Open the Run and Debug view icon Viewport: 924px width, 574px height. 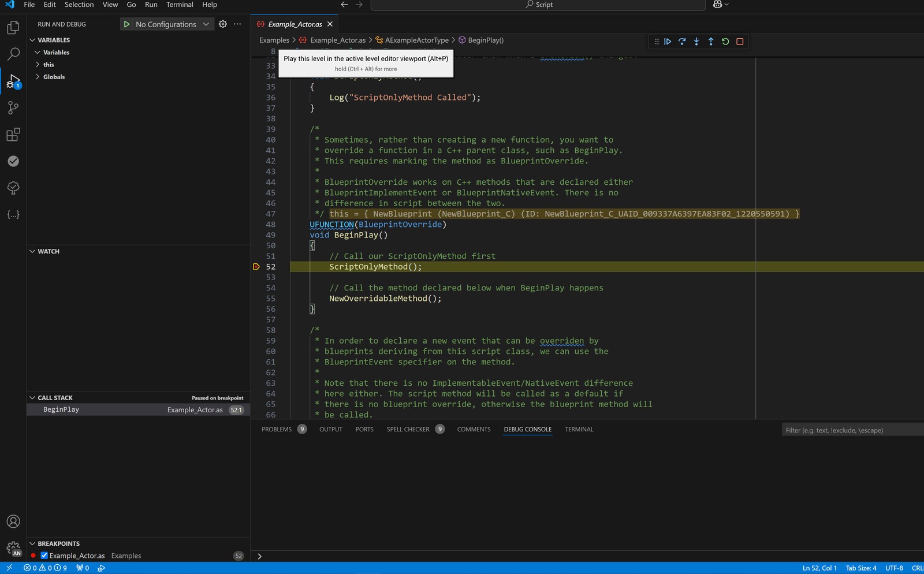tap(13, 81)
